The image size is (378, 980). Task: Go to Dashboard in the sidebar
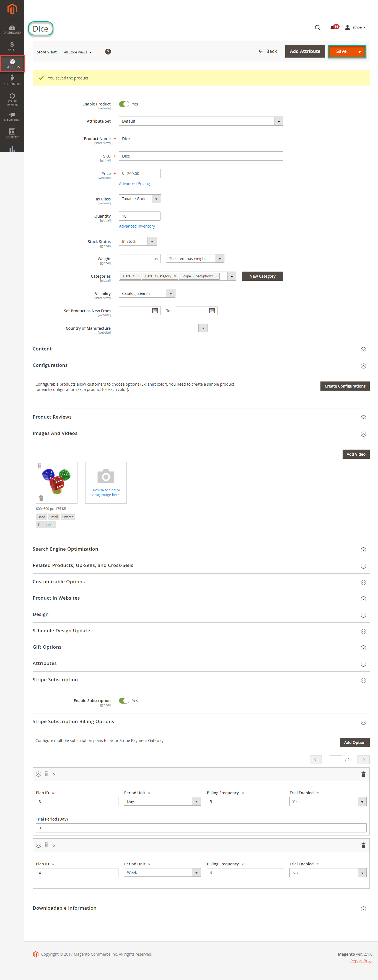pyautogui.click(x=12, y=29)
